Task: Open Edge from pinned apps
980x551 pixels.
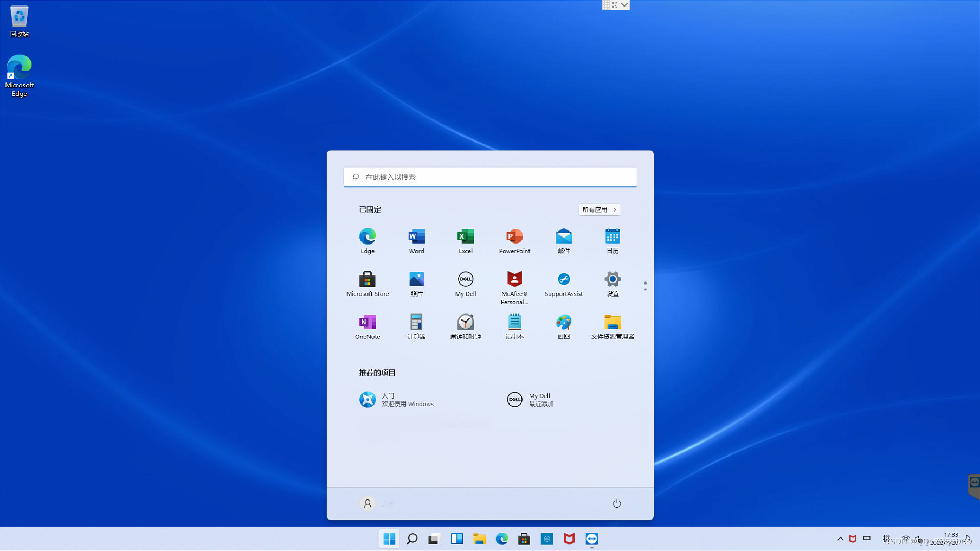Action: (x=367, y=241)
